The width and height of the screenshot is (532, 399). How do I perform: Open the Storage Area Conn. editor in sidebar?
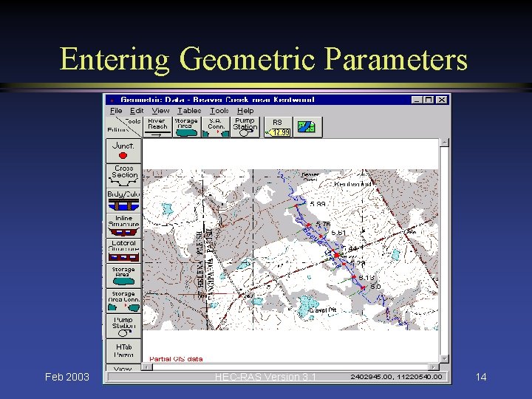pyautogui.click(x=123, y=301)
